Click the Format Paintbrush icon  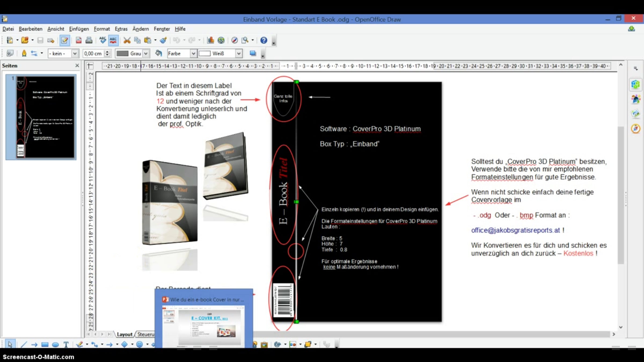163,40
